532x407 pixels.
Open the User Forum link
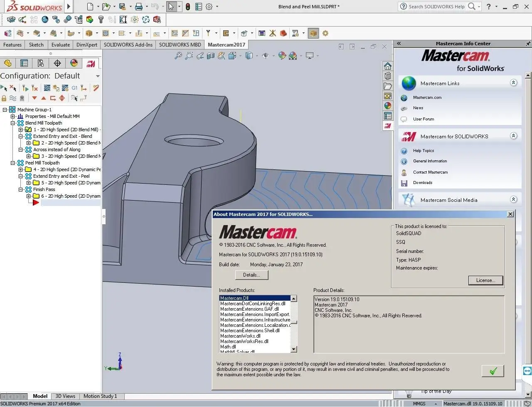click(x=424, y=119)
